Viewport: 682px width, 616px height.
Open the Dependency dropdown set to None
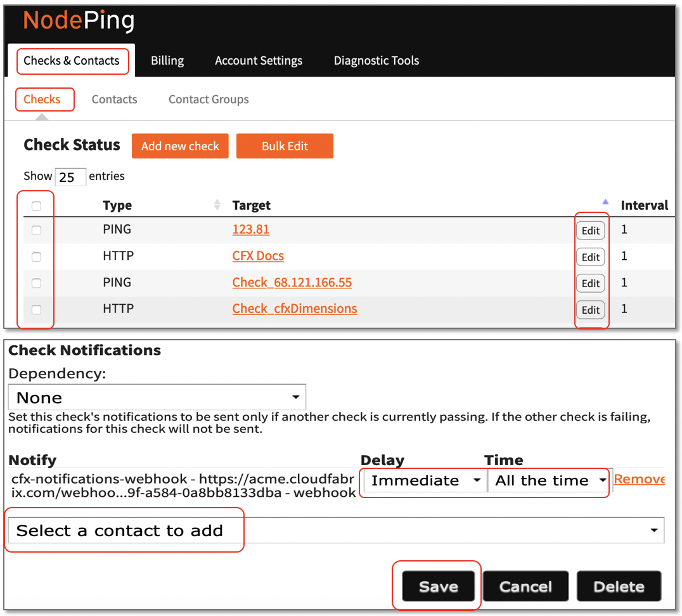157,397
